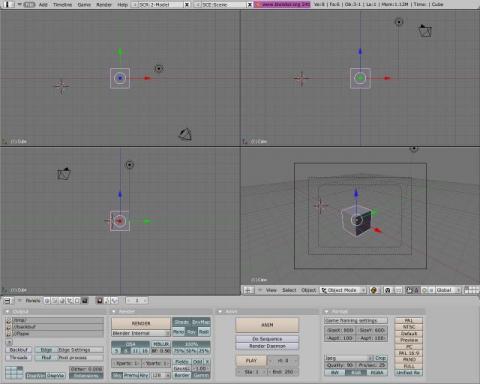Click the layer buttons grid in 3D header

click(x=472, y=290)
